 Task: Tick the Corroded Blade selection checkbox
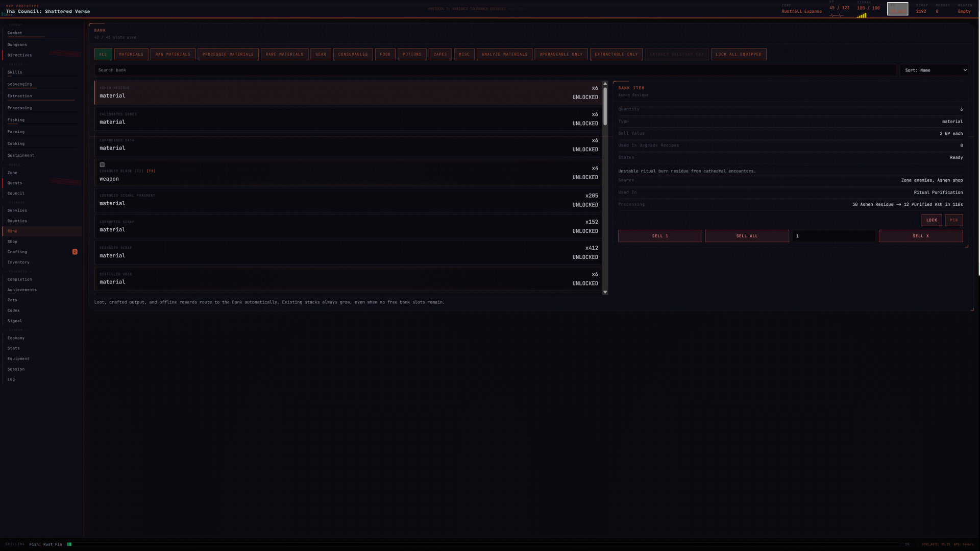(102, 165)
